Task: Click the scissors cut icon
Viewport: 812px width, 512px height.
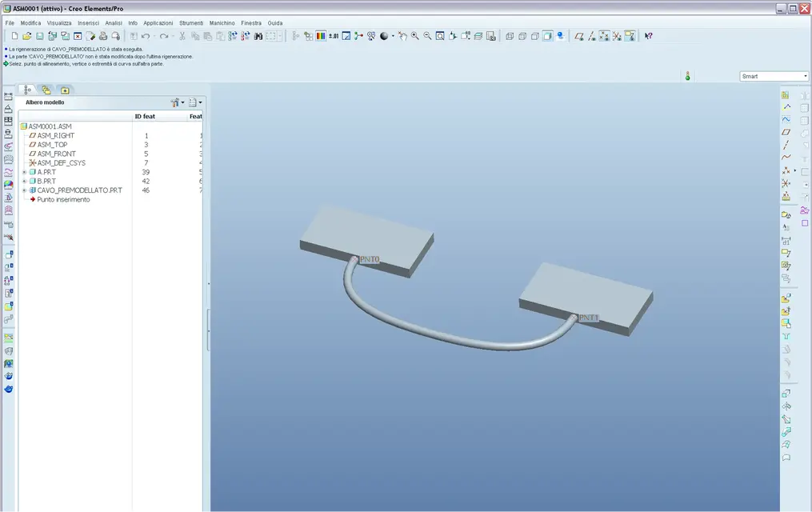Action: (182, 36)
